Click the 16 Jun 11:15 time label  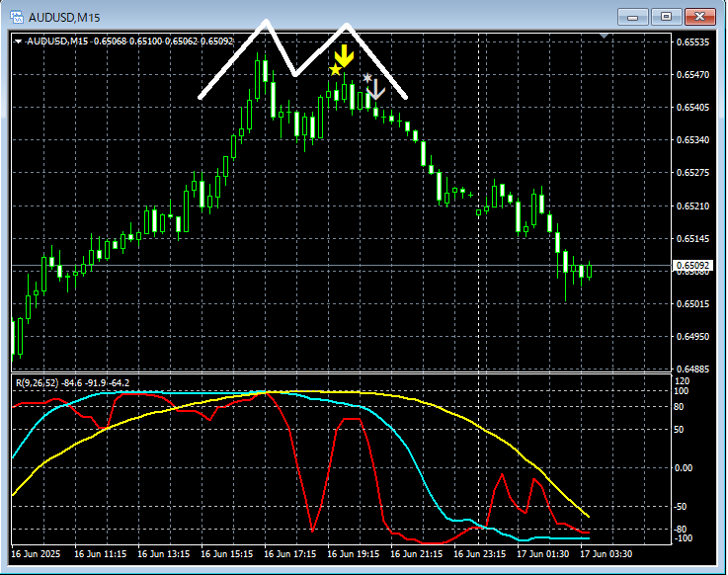click(x=101, y=553)
